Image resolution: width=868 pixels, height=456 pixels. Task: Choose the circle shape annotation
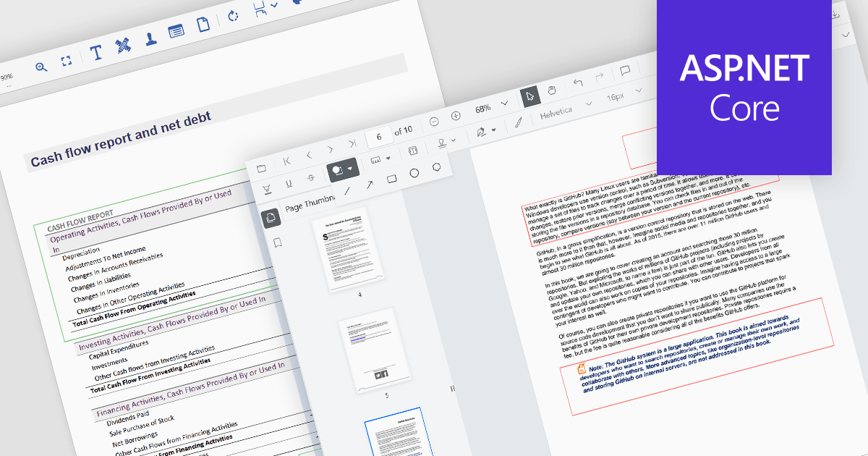tap(414, 173)
